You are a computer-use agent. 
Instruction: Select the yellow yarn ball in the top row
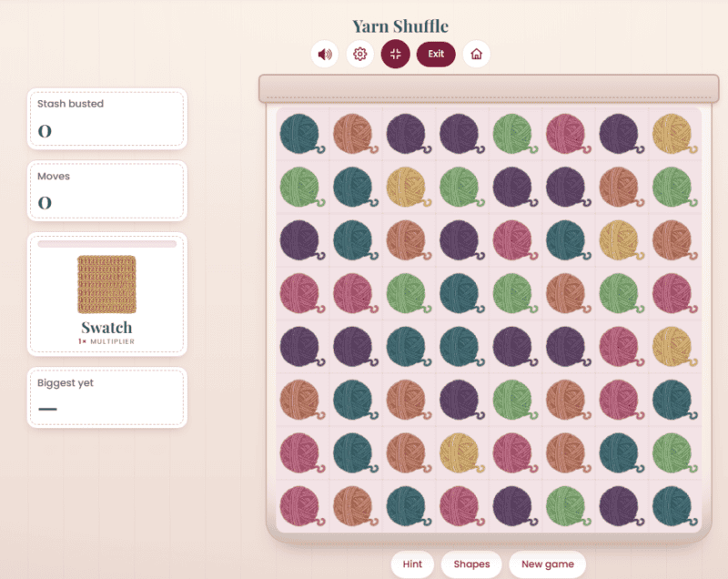click(674, 134)
